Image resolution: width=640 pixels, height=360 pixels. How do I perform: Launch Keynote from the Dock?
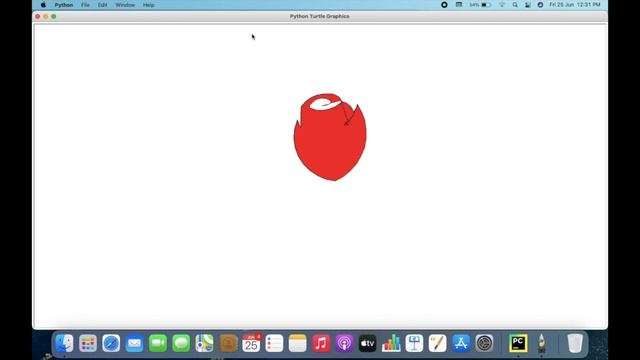pyautogui.click(x=414, y=343)
